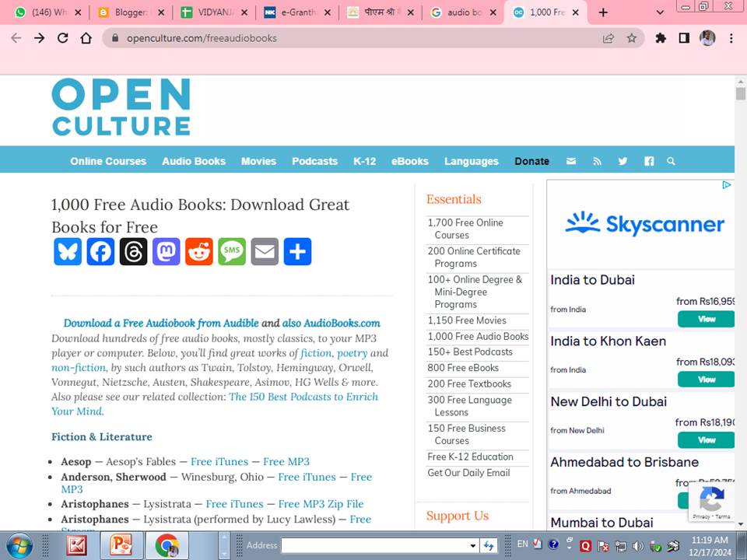Click the taskbar Address input field

pyautogui.click(x=373, y=546)
